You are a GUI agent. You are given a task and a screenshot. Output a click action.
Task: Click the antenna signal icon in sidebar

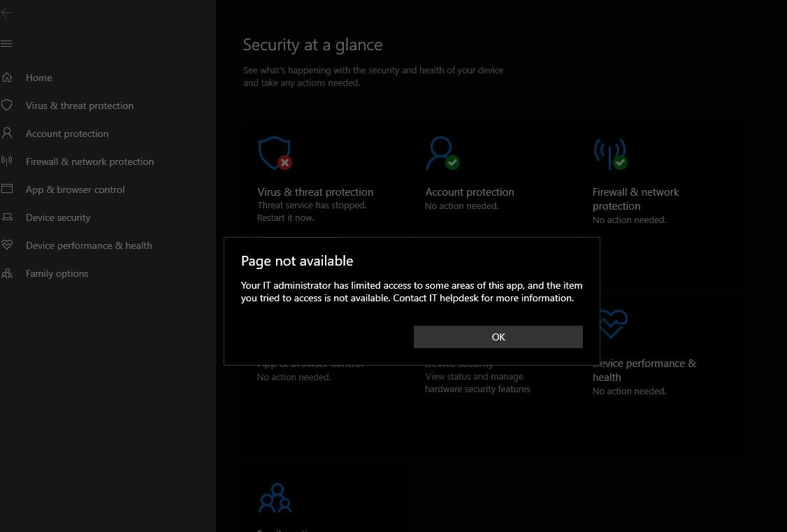pos(6,161)
